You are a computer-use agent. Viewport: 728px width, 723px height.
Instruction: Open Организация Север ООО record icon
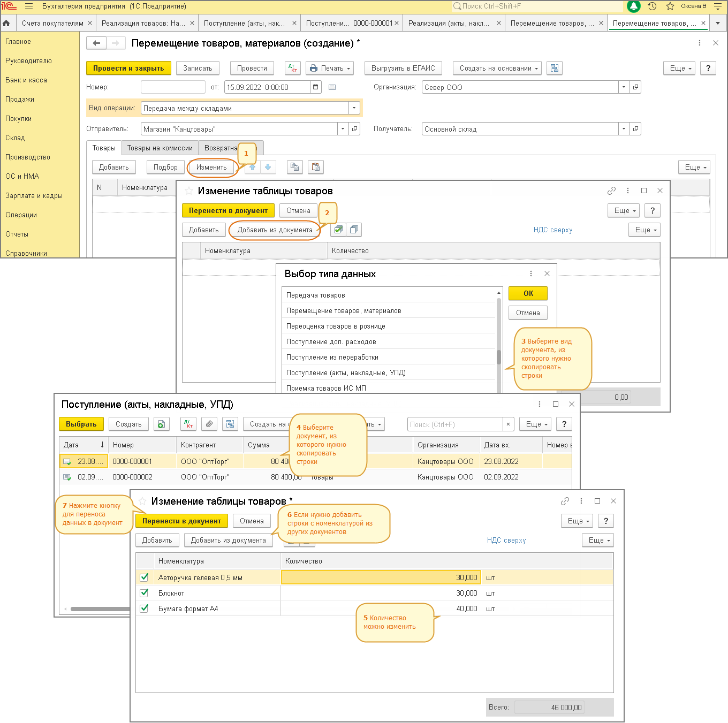pyautogui.click(x=635, y=87)
